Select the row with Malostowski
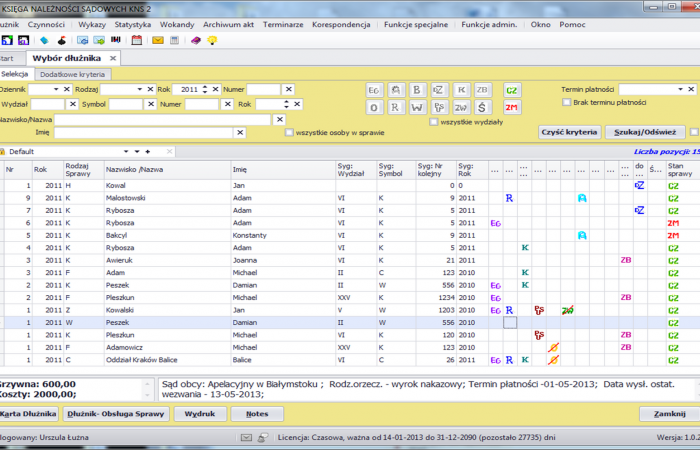700x450 pixels. (x=350, y=198)
